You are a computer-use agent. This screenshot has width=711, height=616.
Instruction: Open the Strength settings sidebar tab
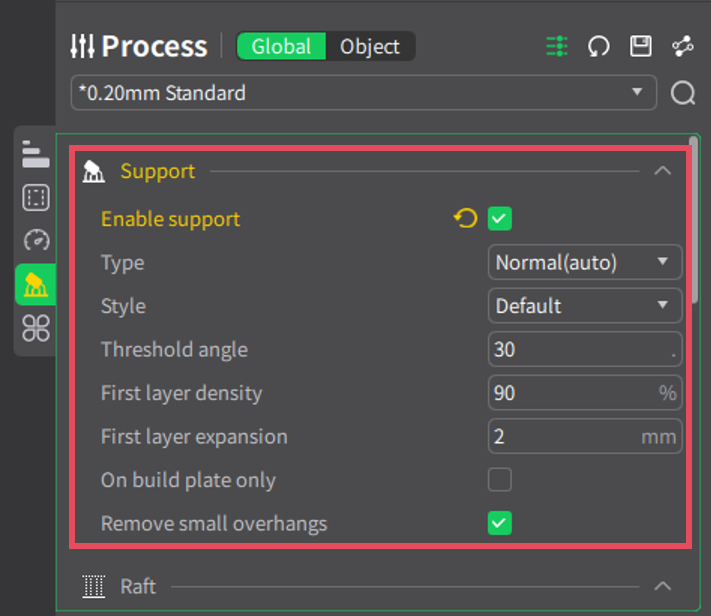tap(36, 197)
